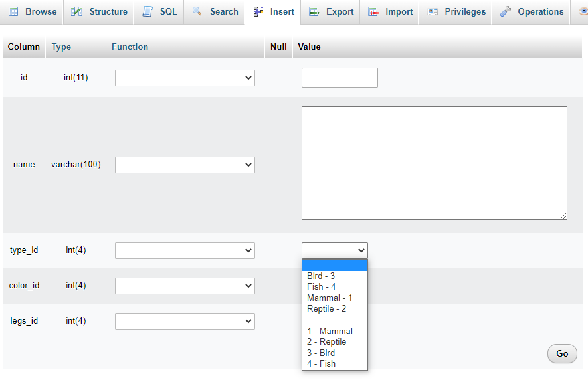Image resolution: width=588 pixels, height=380 pixels.
Task: Click the Browse table icon
Action: tap(13, 12)
